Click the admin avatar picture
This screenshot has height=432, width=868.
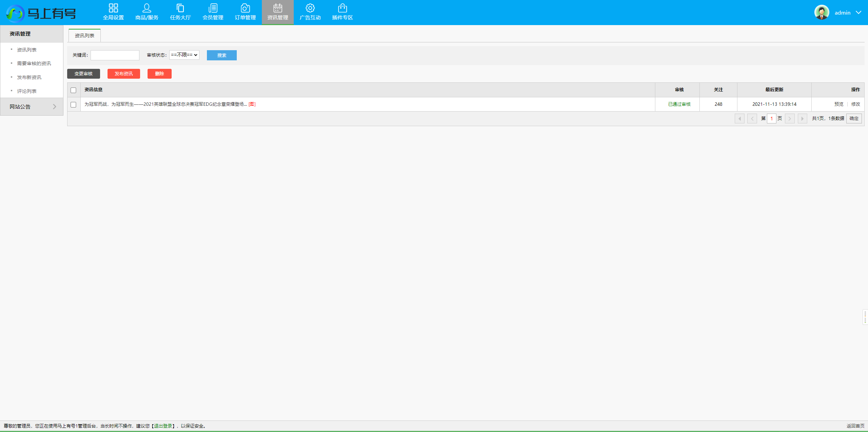click(821, 13)
